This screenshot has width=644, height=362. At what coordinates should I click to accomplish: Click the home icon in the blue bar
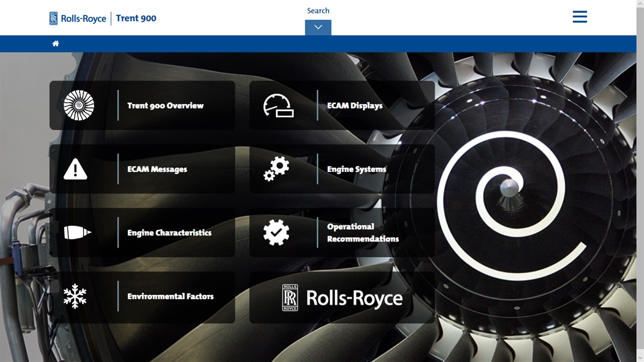coord(55,43)
